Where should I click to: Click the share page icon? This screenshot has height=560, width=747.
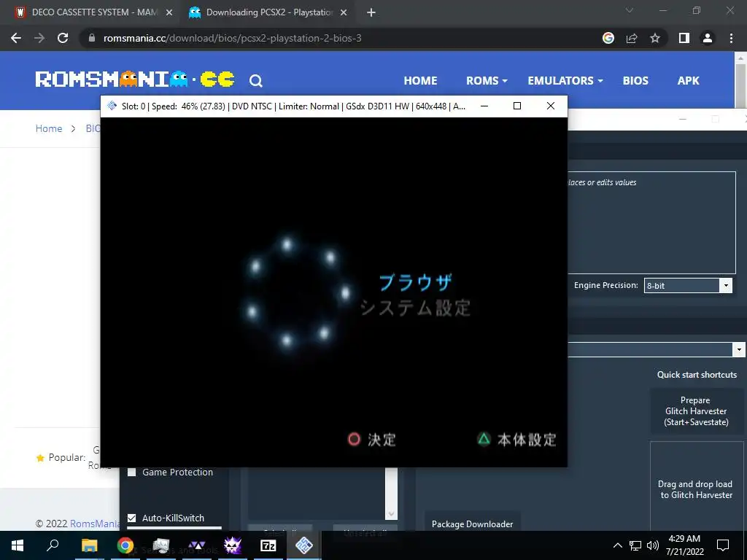[x=632, y=38]
